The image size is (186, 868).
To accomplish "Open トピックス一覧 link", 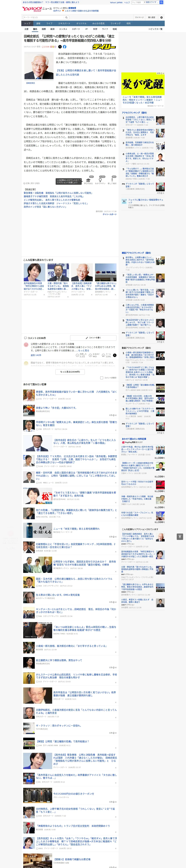I will coord(155,29).
